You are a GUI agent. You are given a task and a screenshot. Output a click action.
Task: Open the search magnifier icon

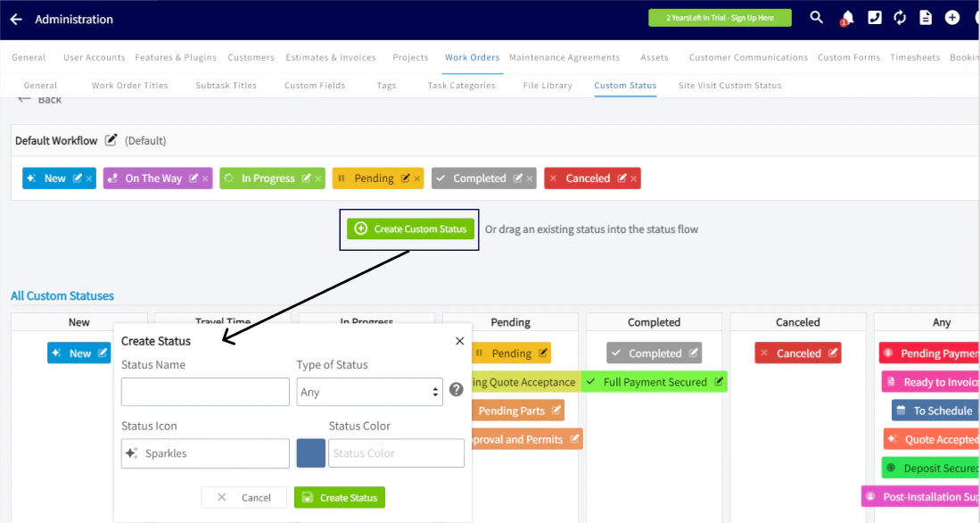tap(816, 18)
